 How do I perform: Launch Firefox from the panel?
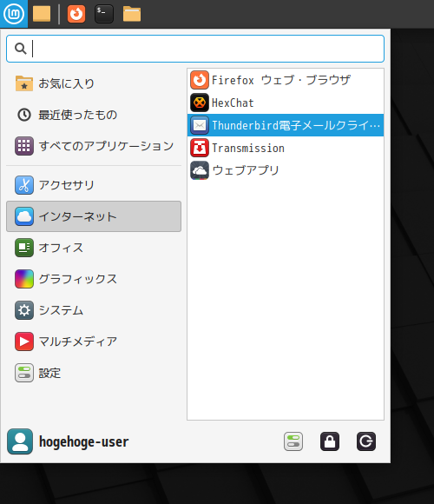[76, 14]
